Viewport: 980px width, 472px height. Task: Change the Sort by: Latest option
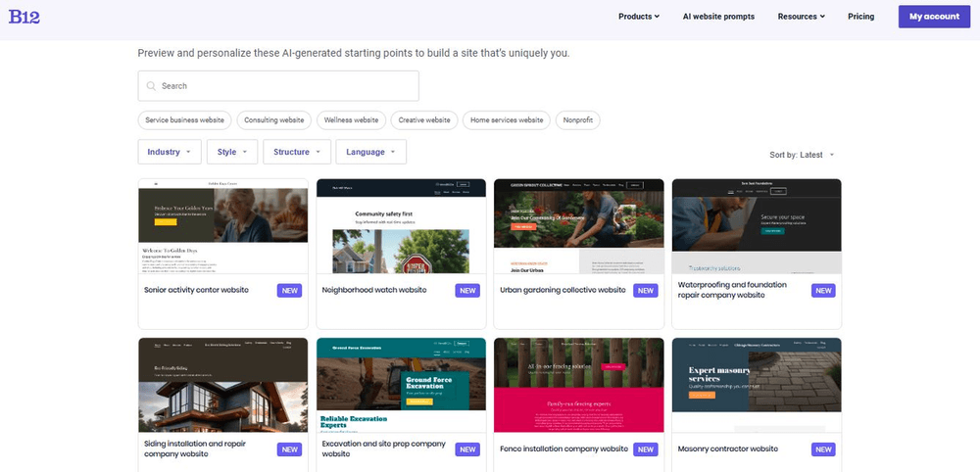pyautogui.click(x=803, y=155)
